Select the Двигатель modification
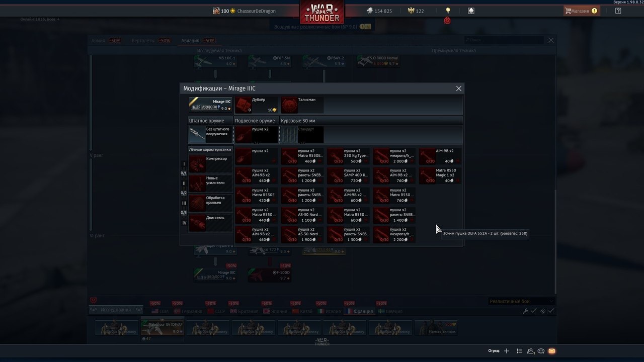The image size is (644, 362). pos(210,222)
